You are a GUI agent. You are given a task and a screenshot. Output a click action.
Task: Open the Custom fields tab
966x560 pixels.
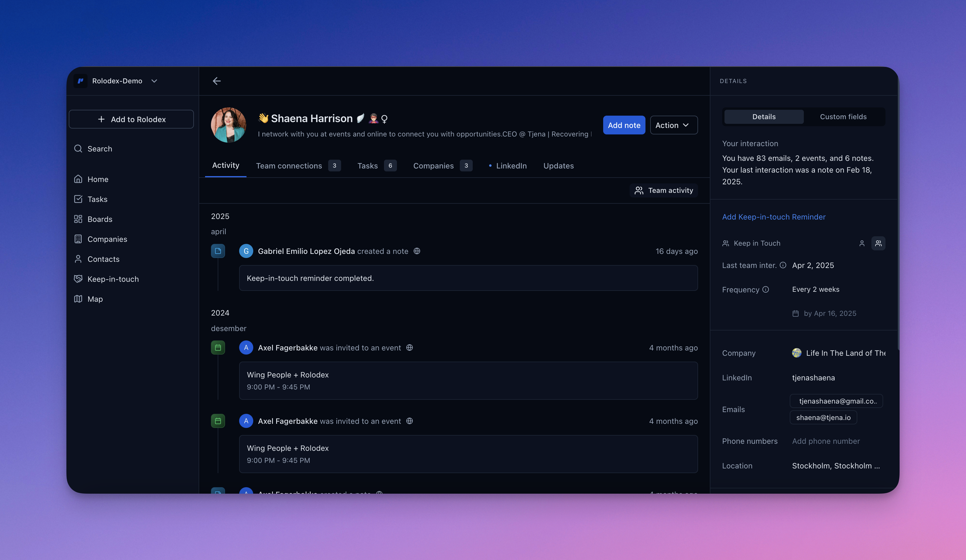coord(843,117)
